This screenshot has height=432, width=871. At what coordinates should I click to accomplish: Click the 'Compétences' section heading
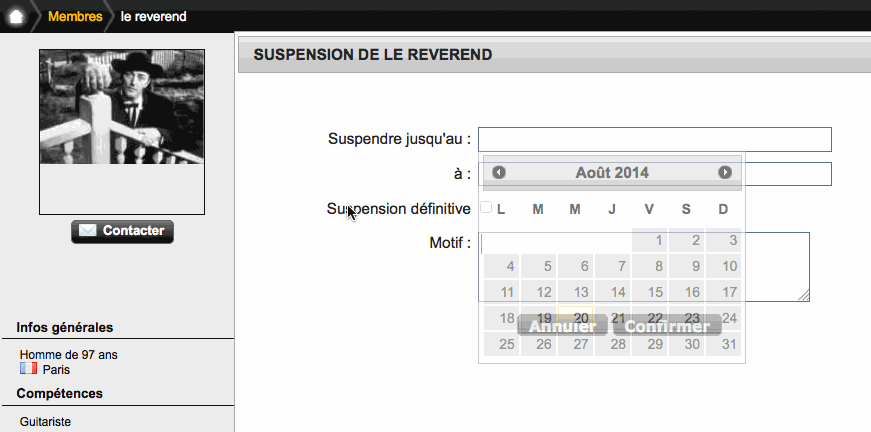59,393
